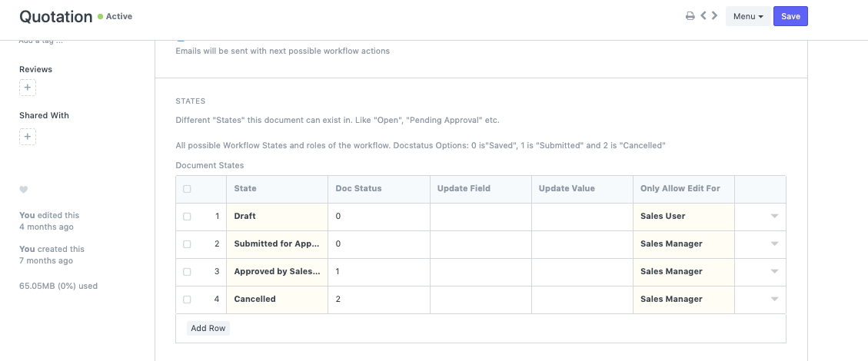Open the Menu dropdown

[x=747, y=16]
